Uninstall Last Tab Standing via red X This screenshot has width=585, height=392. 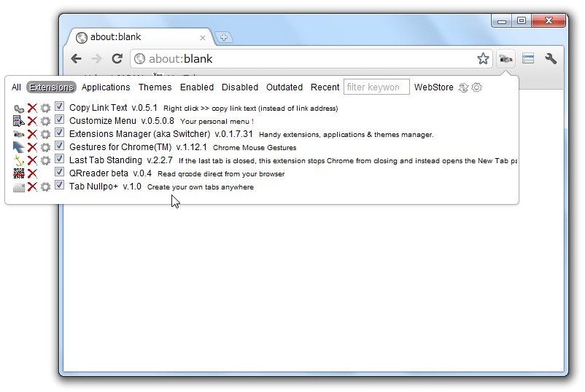32,160
